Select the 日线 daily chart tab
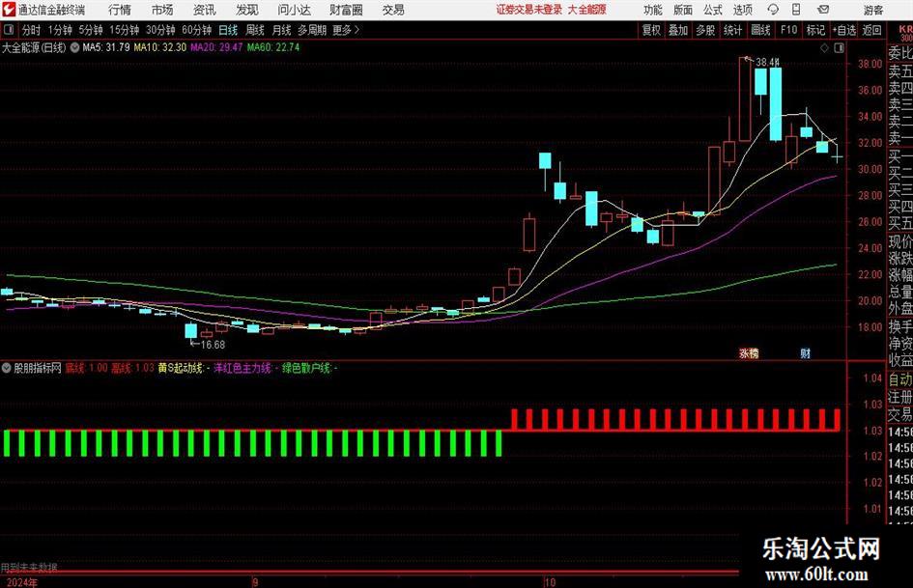This screenshot has height=588, width=913. 228,30
